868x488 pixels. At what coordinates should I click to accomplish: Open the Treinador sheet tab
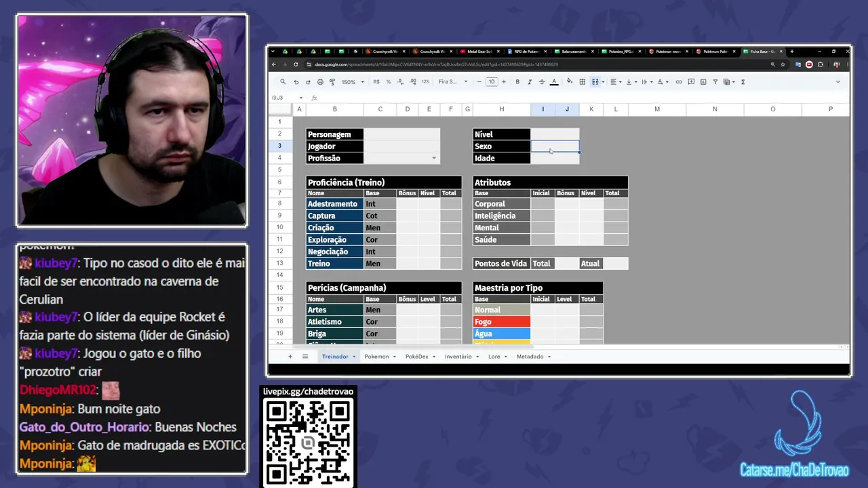point(338,357)
